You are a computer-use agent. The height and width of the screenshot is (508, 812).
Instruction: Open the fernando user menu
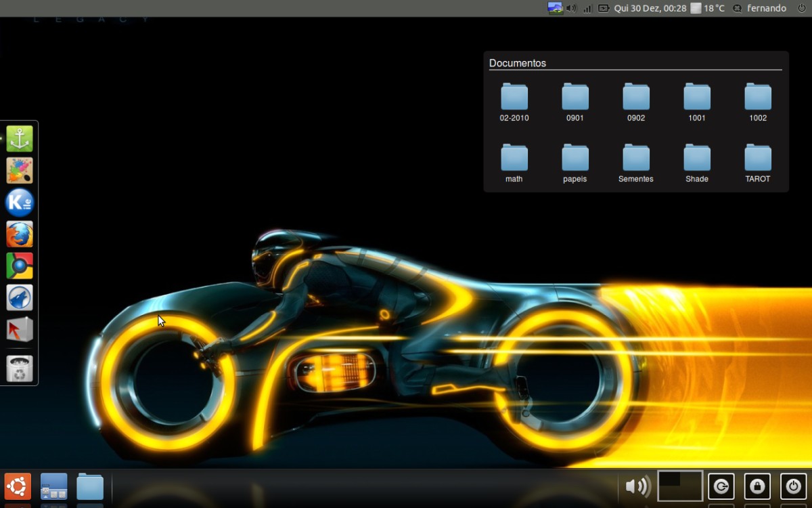(767, 8)
